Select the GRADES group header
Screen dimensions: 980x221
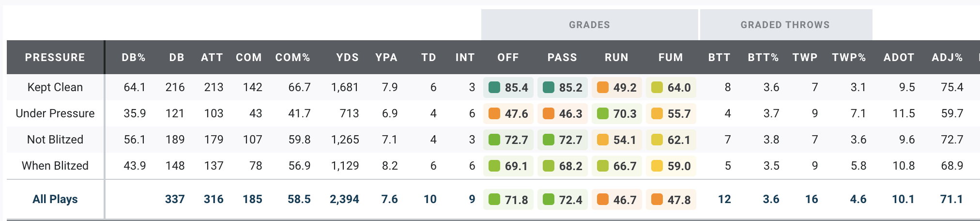pos(589,25)
